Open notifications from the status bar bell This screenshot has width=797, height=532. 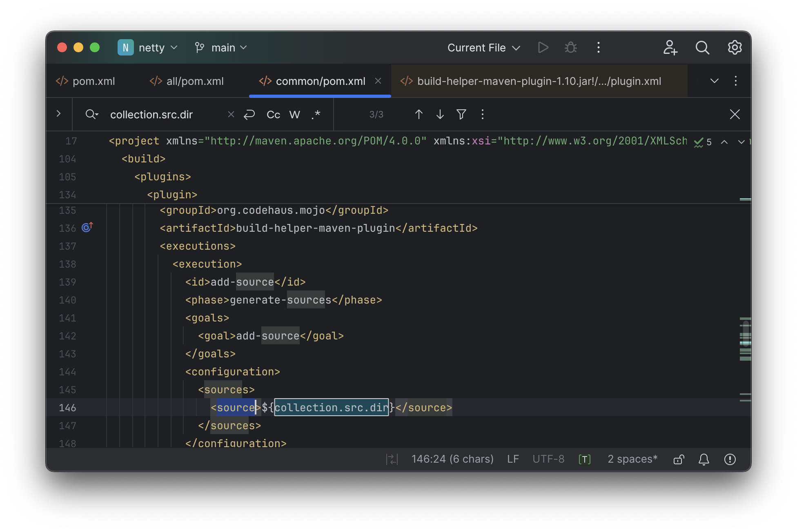pyautogui.click(x=703, y=459)
